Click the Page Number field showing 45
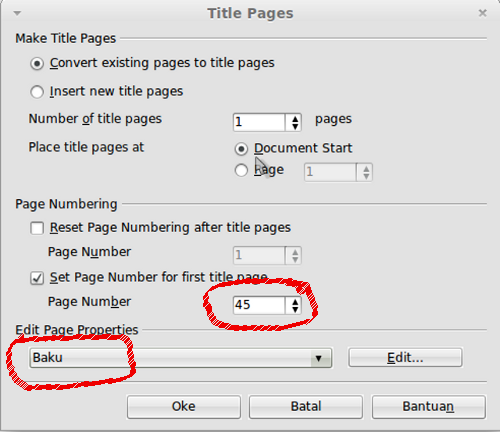The image size is (500, 432). pos(259,305)
